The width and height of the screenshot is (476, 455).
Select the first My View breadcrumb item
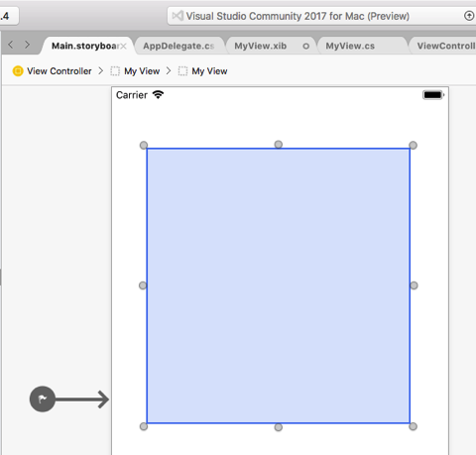[142, 71]
